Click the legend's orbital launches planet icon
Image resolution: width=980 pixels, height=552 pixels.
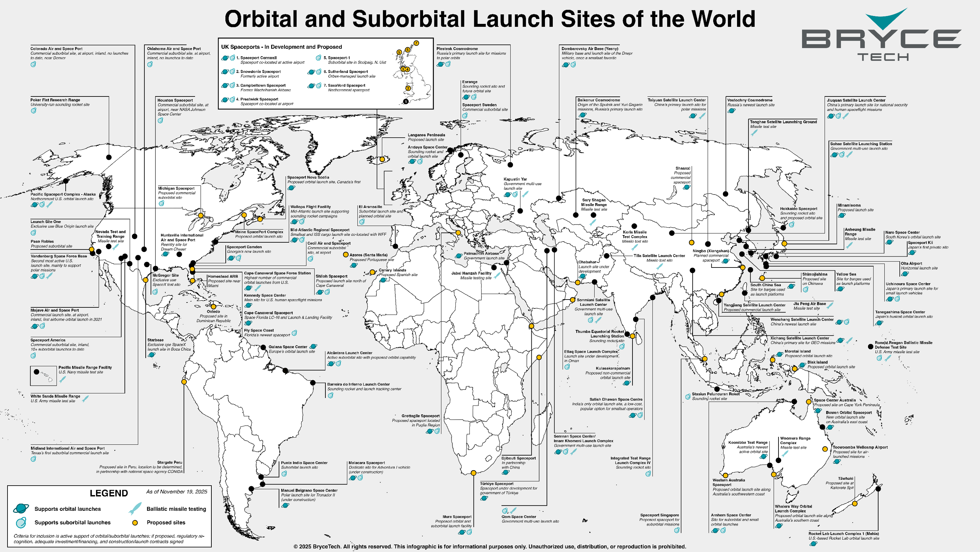click(x=20, y=509)
